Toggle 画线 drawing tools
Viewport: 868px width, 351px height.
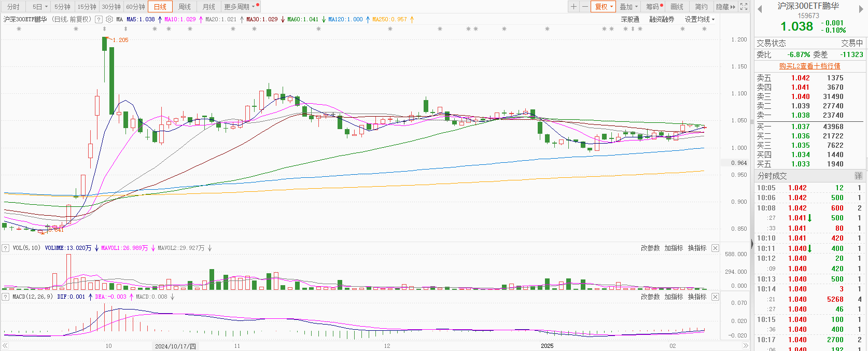[677, 7]
